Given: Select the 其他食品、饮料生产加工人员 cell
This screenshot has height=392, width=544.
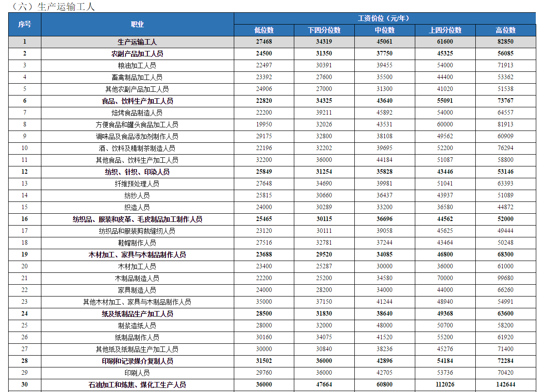Looking at the screenshot, I should [x=137, y=160].
